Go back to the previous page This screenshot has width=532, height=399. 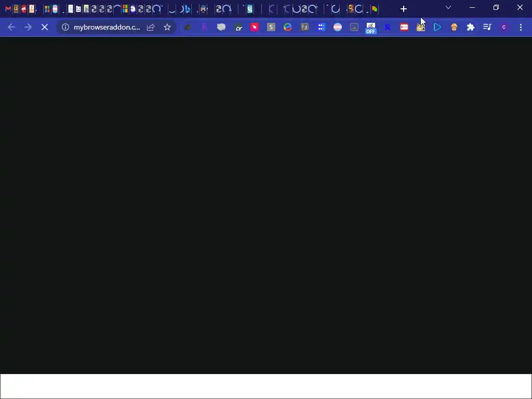click(11, 27)
